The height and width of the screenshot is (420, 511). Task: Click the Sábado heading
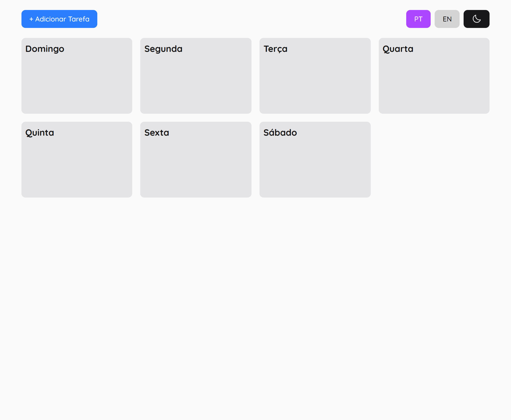pos(280,132)
